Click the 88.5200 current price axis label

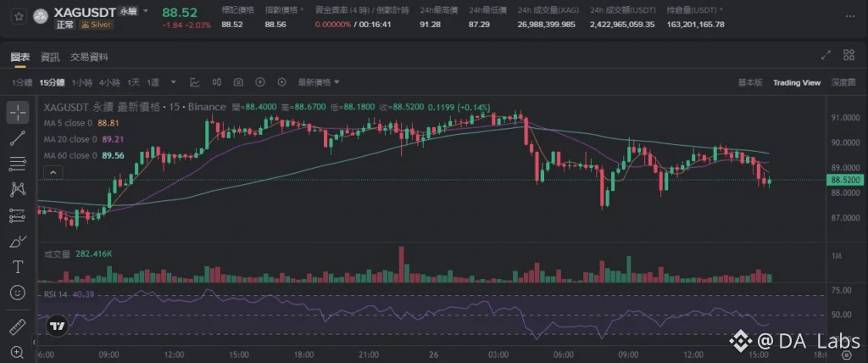(843, 180)
